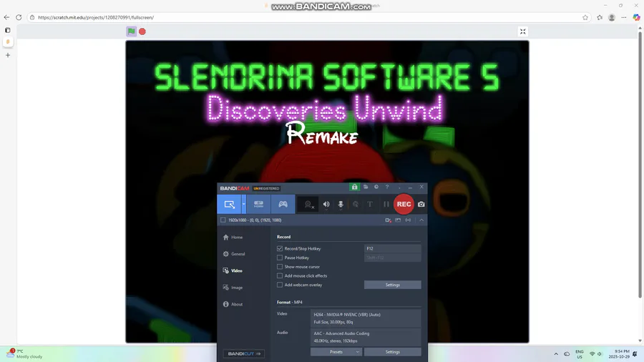The height and width of the screenshot is (362, 644).
Task: Switch to HDMI device recording mode
Action: pyautogui.click(x=258, y=204)
